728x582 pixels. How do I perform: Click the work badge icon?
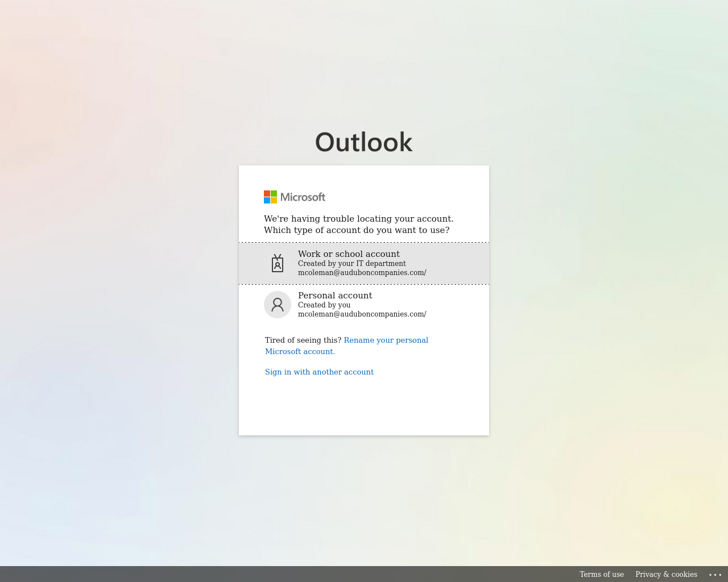point(278,263)
